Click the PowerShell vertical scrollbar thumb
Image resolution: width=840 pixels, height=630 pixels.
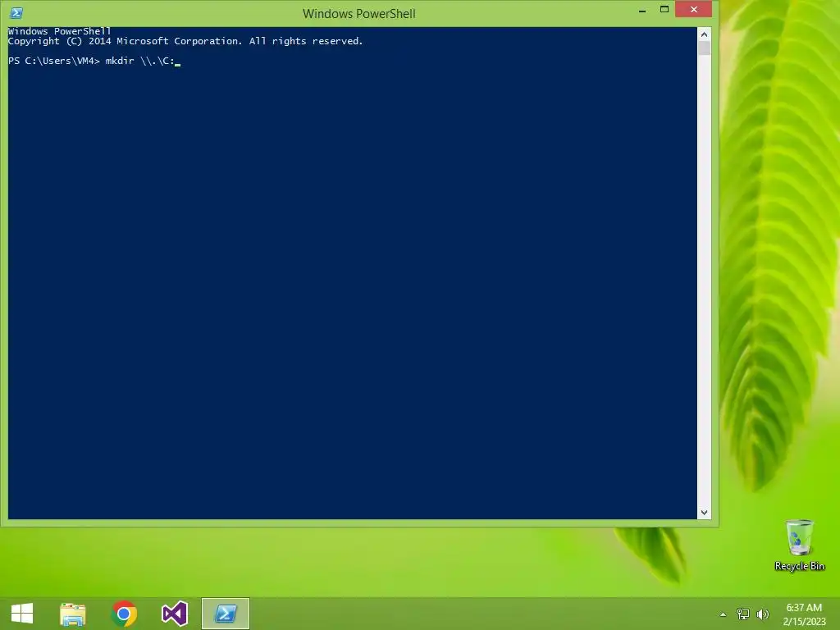click(704, 48)
